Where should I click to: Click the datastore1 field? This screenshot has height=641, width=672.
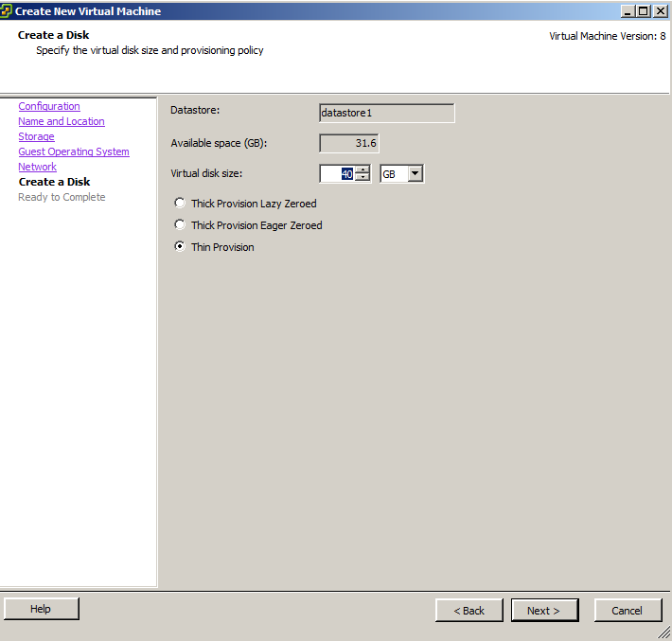[386, 114]
